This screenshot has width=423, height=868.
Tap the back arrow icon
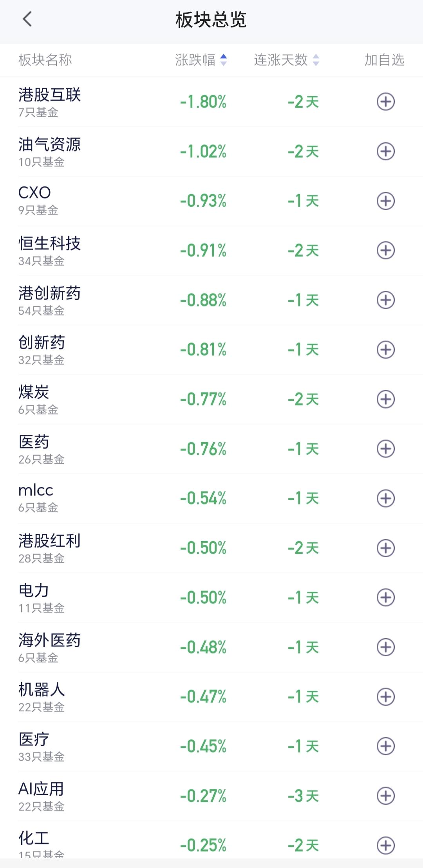(27, 19)
